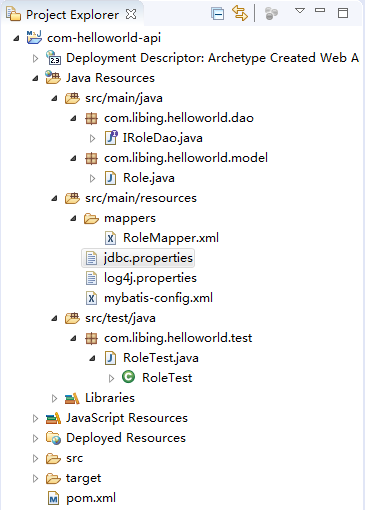
Task: Expand the JavaScript Resources node
Action: coord(35,418)
